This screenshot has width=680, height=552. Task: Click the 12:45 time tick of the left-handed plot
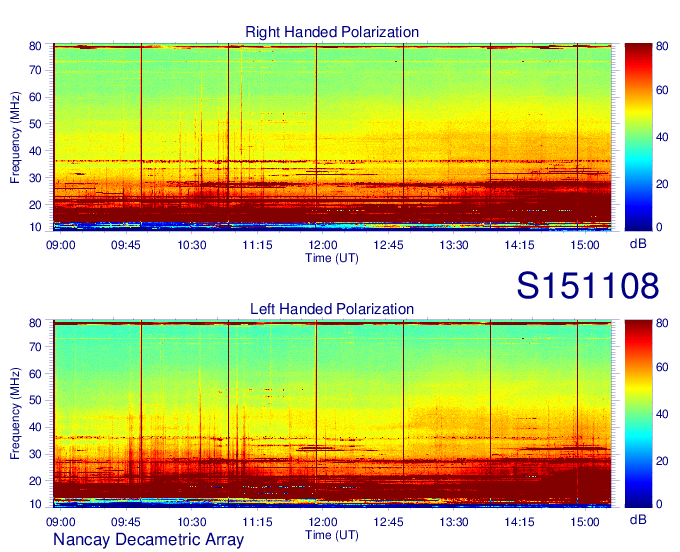tap(388, 521)
